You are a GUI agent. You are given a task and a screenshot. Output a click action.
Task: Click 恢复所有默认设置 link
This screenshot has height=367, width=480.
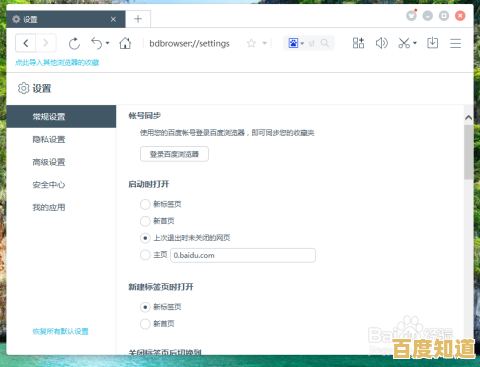point(60,331)
